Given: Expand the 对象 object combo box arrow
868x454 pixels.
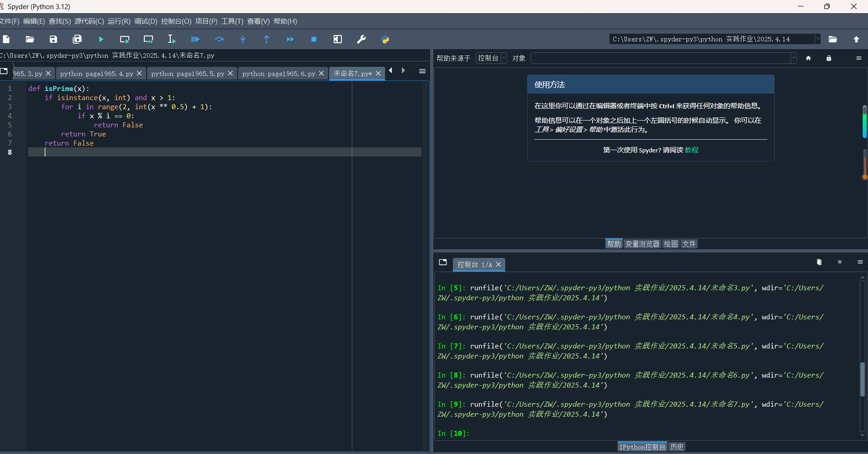Looking at the screenshot, I should pyautogui.click(x=793, y=58).
